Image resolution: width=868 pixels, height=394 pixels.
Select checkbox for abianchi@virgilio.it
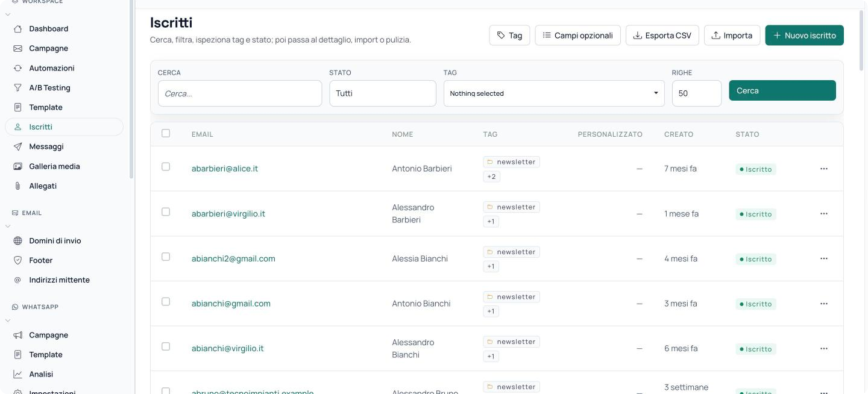pos(166,346)
